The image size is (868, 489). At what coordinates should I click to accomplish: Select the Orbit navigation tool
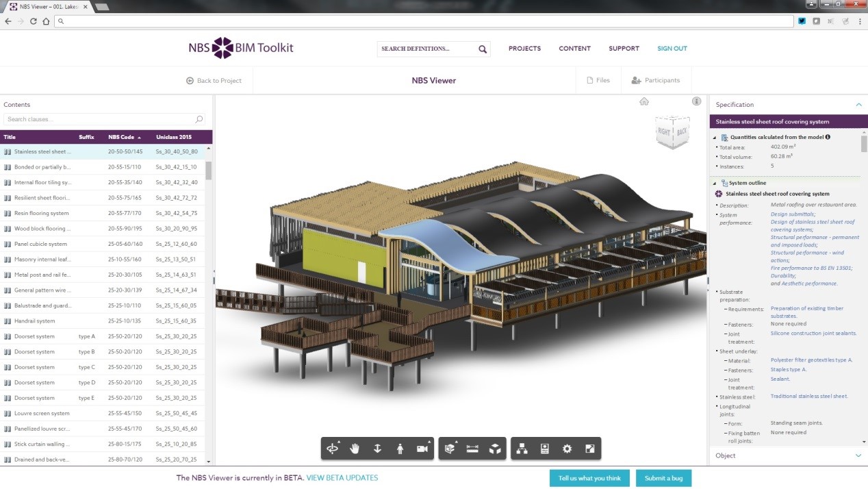point(333,448)
